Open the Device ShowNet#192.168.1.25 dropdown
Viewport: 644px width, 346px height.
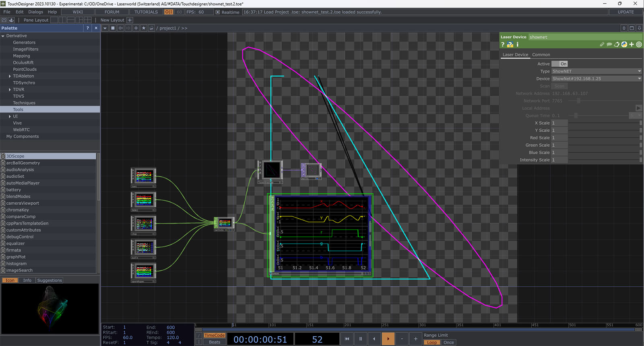point(597,79)
